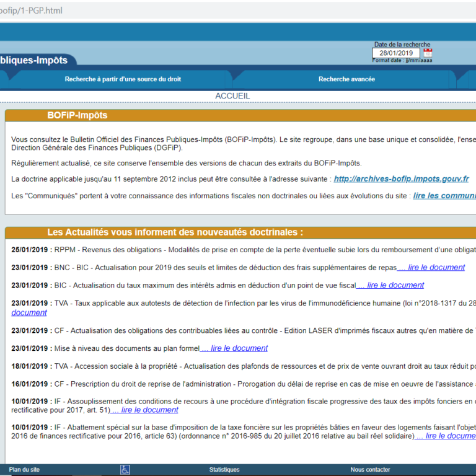Open the TVA autotests 'document' link
The image size is (476, 476).
point(29,312)
